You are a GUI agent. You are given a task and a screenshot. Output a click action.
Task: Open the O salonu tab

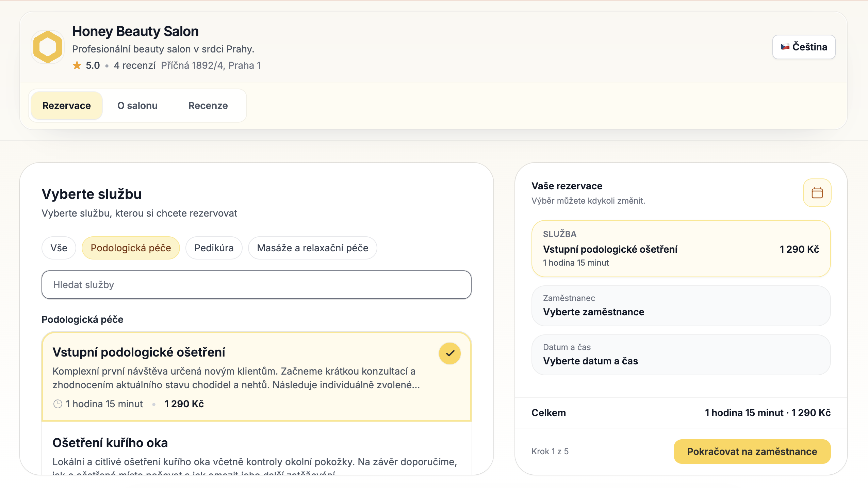coord(137,106)
